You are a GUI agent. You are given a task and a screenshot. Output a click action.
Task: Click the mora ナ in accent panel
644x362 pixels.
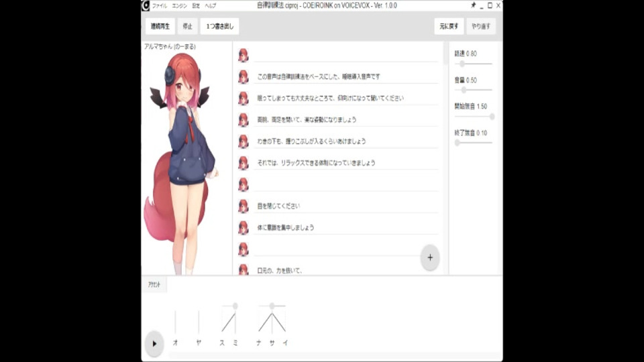pyautogui.click(x=258, y=343)
